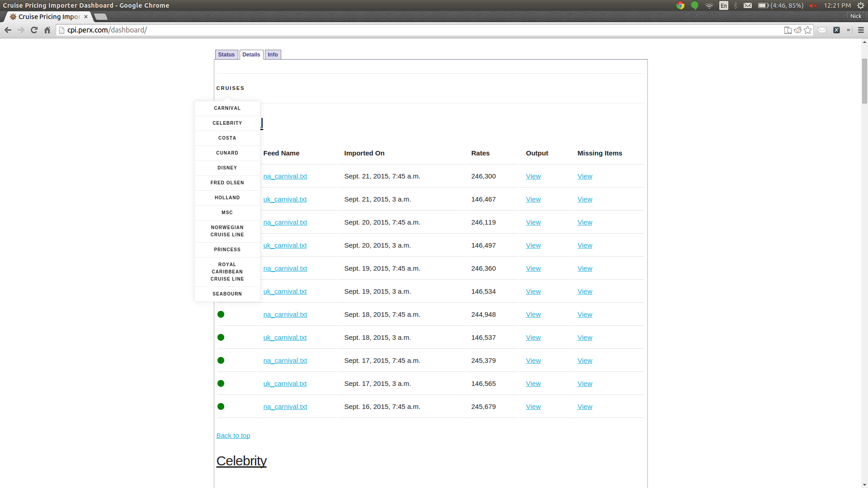This screenshot has height=488, width=868.
Task: View output for the 246,300 rates row
Action: 533,176
